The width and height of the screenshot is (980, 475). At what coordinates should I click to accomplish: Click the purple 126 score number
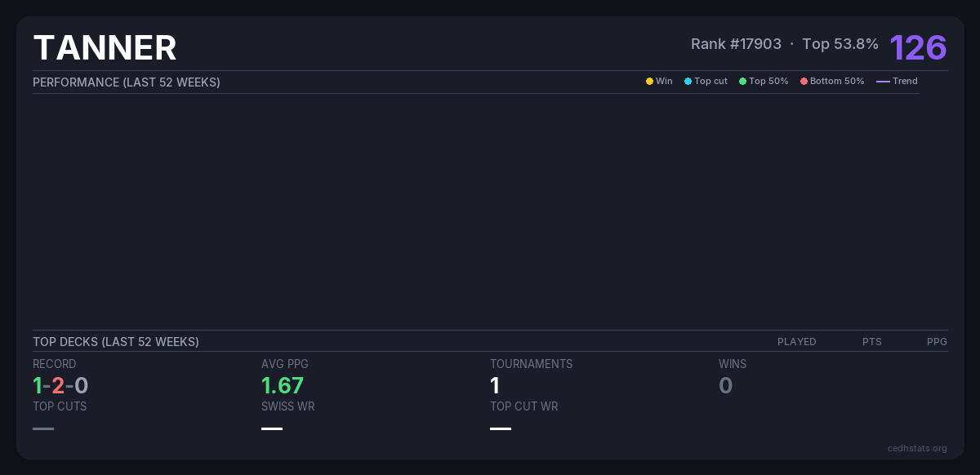click(918, 48)
